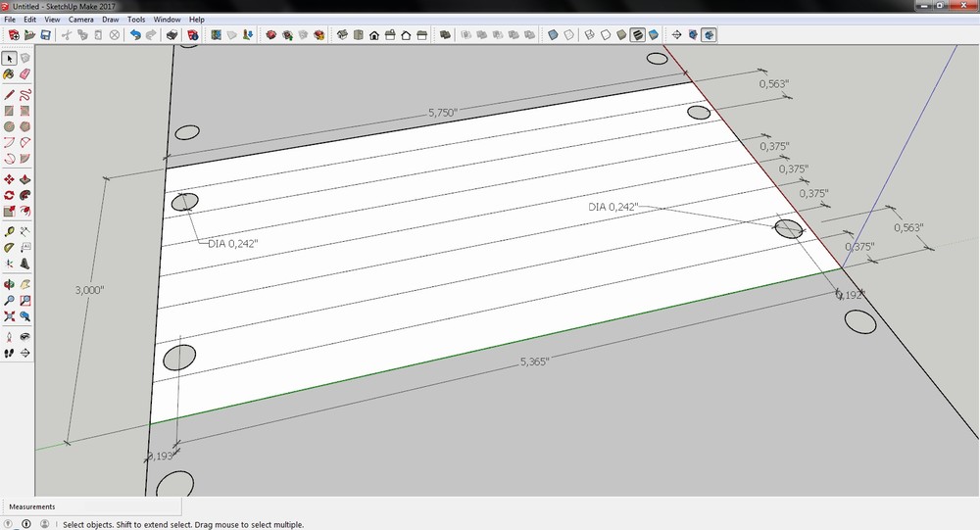Pick the Dimension tool
The width and height of the screenshot is (980, 530).
[25, 232]
